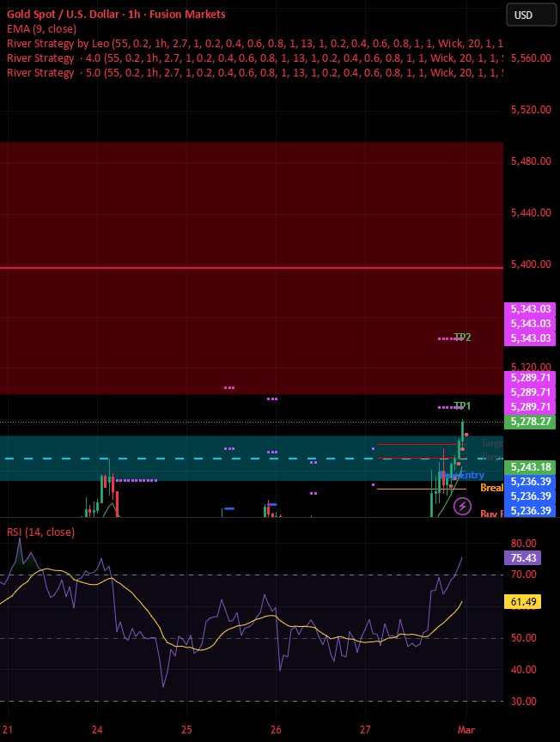Click the green 5,278.27 current price tag
The image size is (560, 742).
530,421
